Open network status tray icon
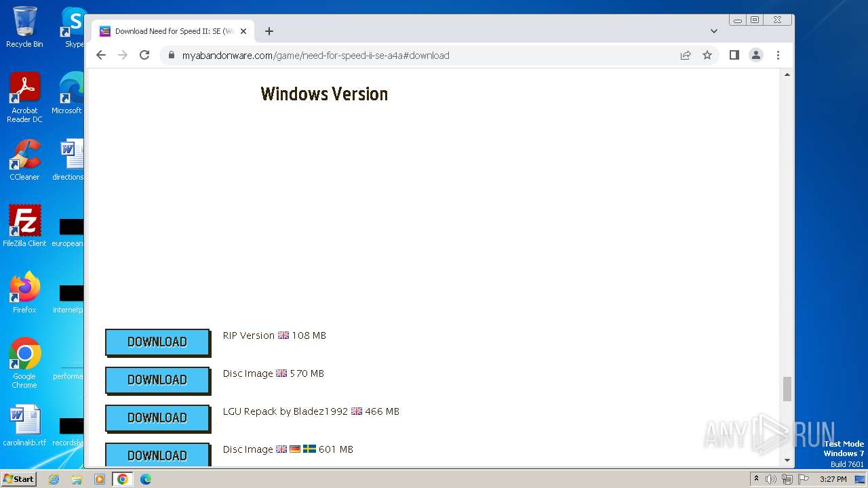This screenshot has height=488, width=868. tap(787, 479)
